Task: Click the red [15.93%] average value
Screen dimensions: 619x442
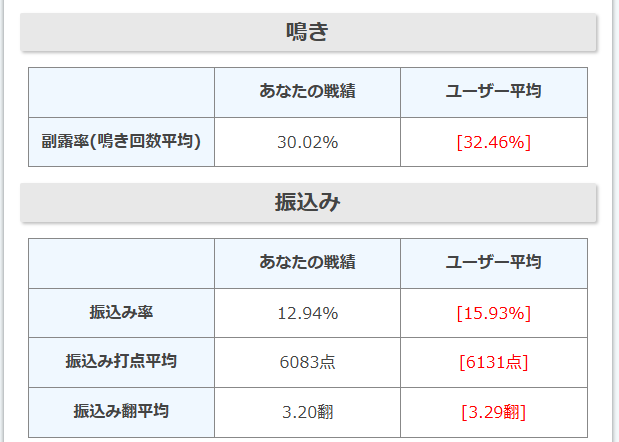Action: [493, 313]
